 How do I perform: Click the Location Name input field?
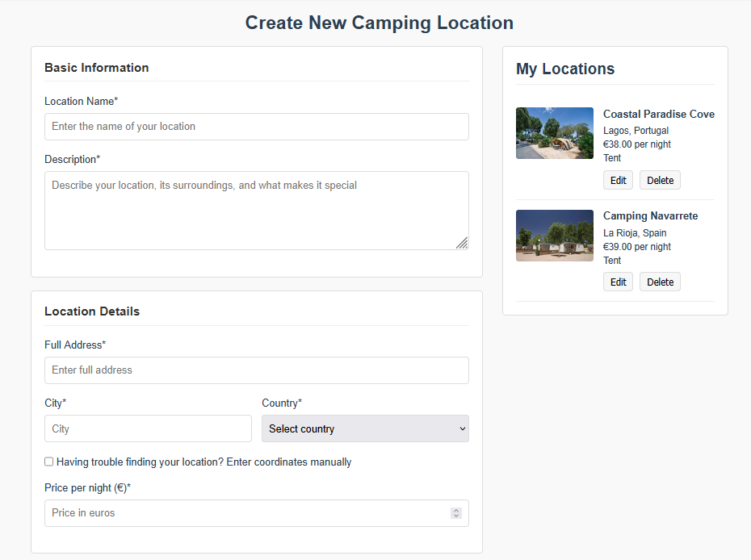click(x=256, y=127)
